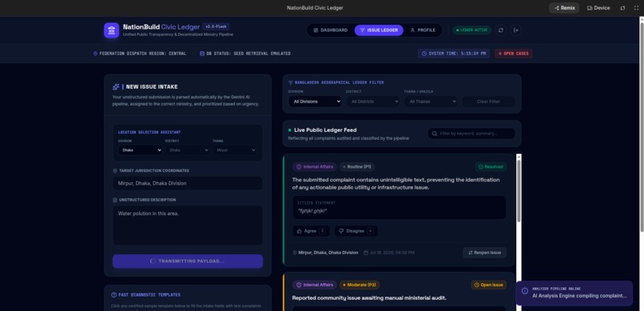Open the All Thanas filter dropdown

point(431,102)
